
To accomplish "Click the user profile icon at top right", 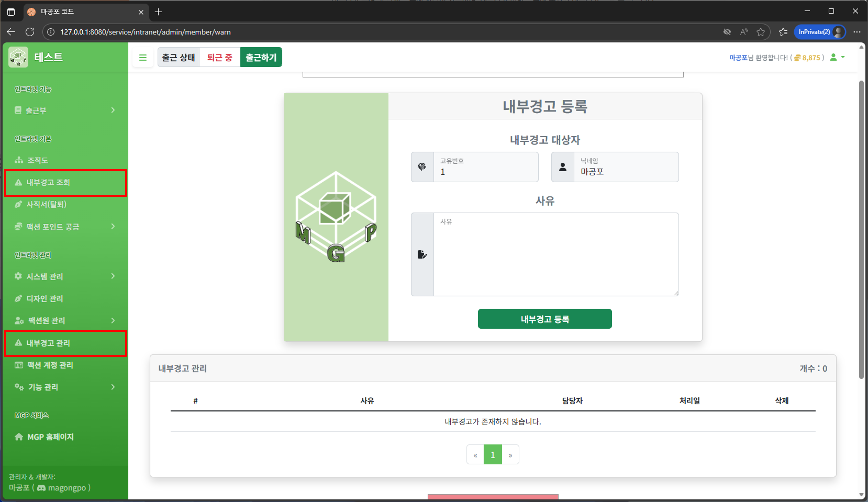I will pyautogui.click(x=834, y=57).
